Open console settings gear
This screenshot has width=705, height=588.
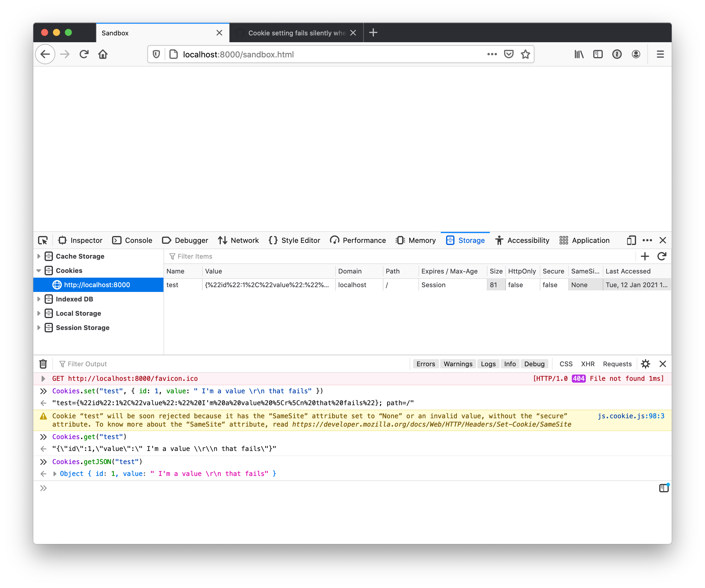pos(646,364)
